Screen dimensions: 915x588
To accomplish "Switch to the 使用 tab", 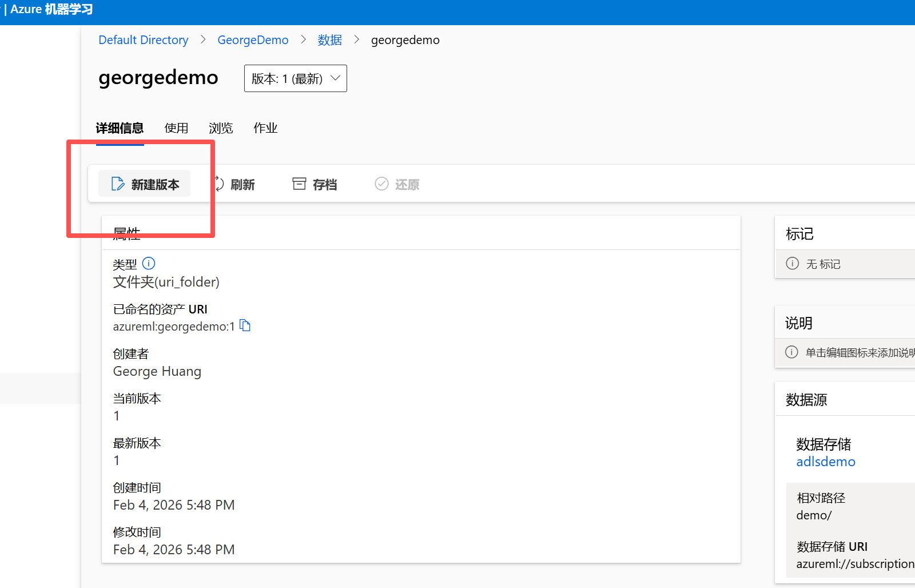I will [176, 128].
